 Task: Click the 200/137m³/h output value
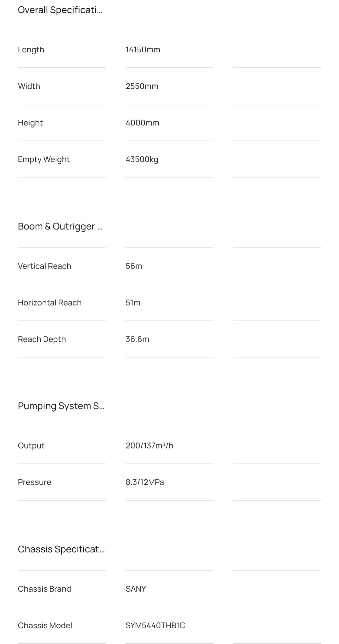coord(149,445)
